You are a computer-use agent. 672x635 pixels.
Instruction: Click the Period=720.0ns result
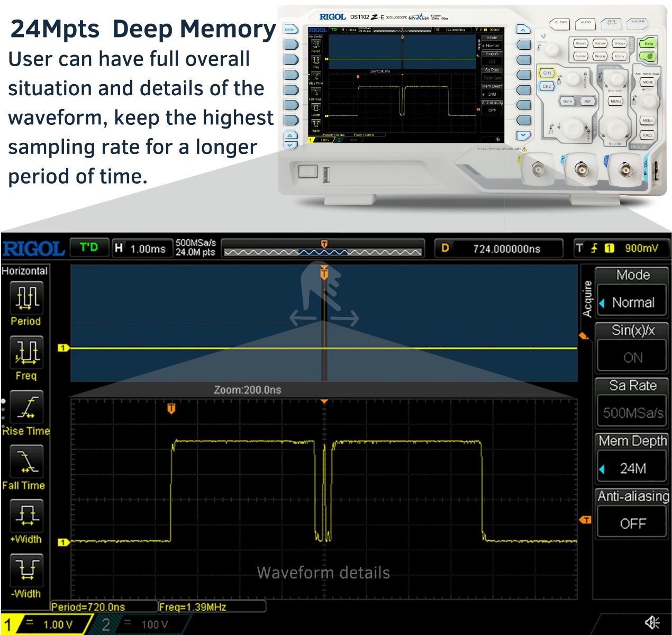coord(88,607)
